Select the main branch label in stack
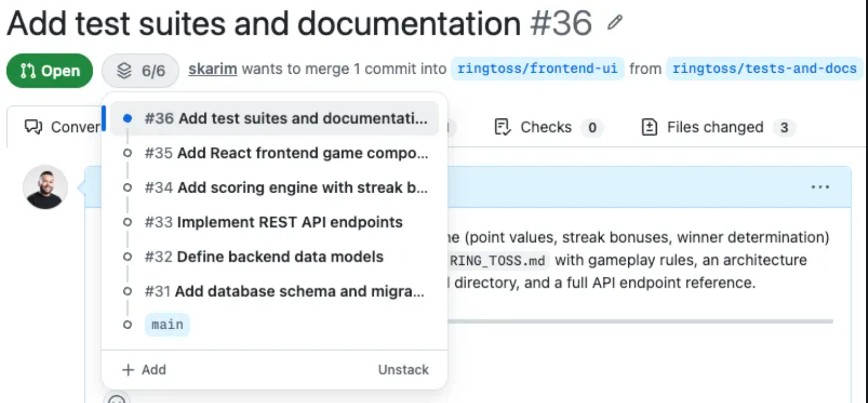Viewport: 868px width, 403px height. tap(167, 325)
